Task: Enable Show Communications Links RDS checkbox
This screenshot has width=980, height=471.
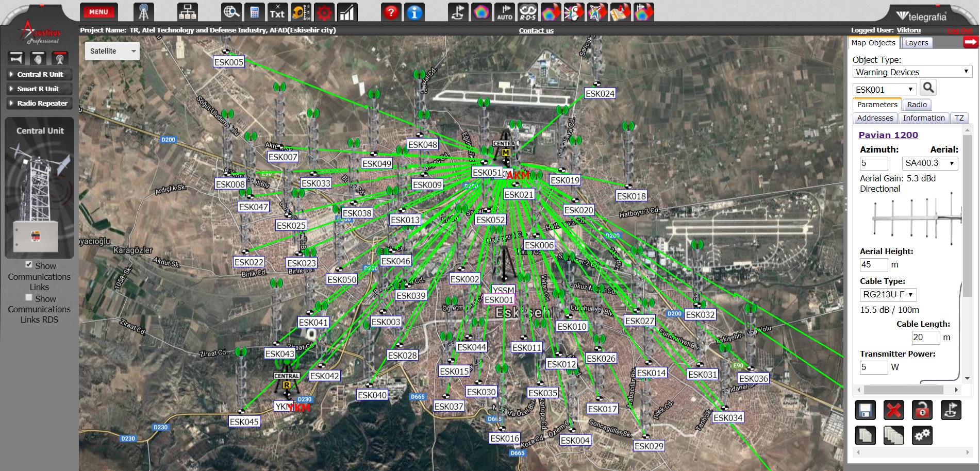Action: pos(29,297)
